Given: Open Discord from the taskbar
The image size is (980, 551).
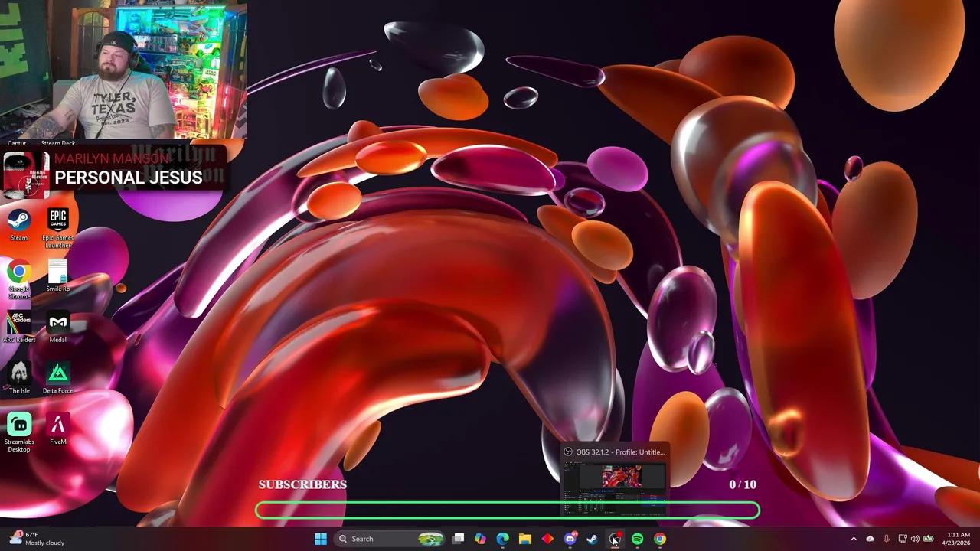Looking at the screenshot, I should click(x=570, y=539).
